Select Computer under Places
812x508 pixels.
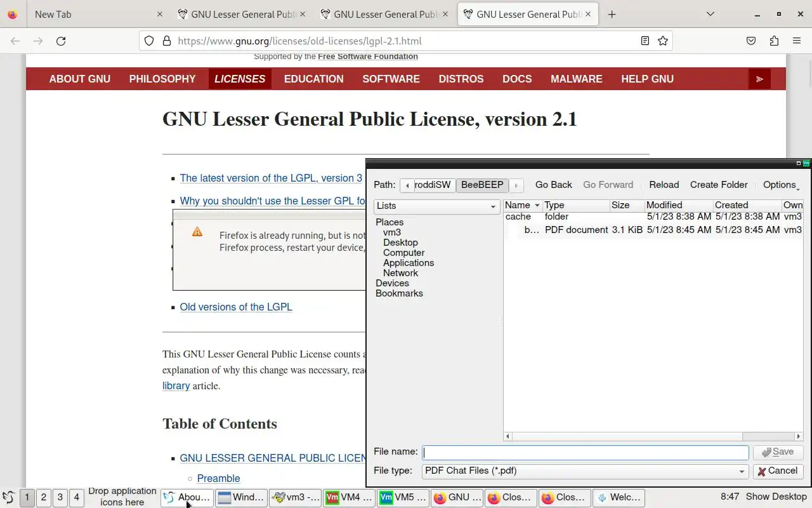point(403,253)
